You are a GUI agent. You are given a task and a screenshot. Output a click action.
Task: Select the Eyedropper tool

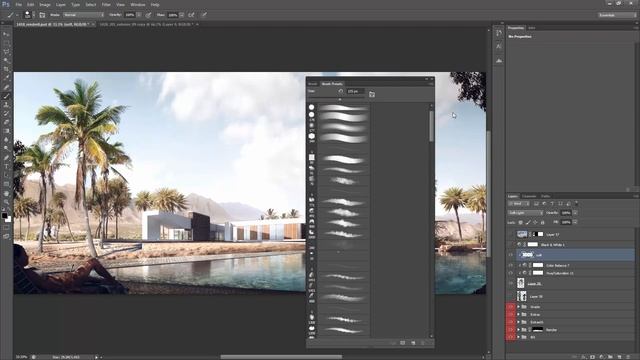pyautogui.click(x=6, y=78)
